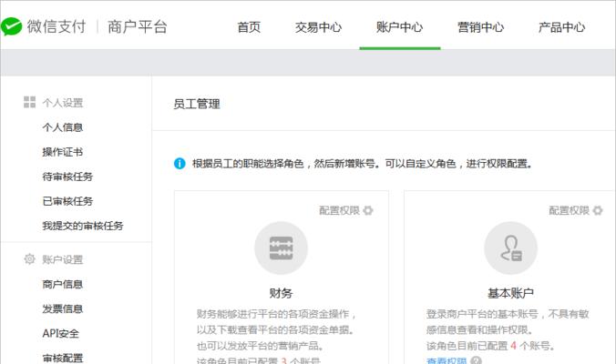
Task: Open 个人信息 in the sidebar
Action: pos(63,127)
